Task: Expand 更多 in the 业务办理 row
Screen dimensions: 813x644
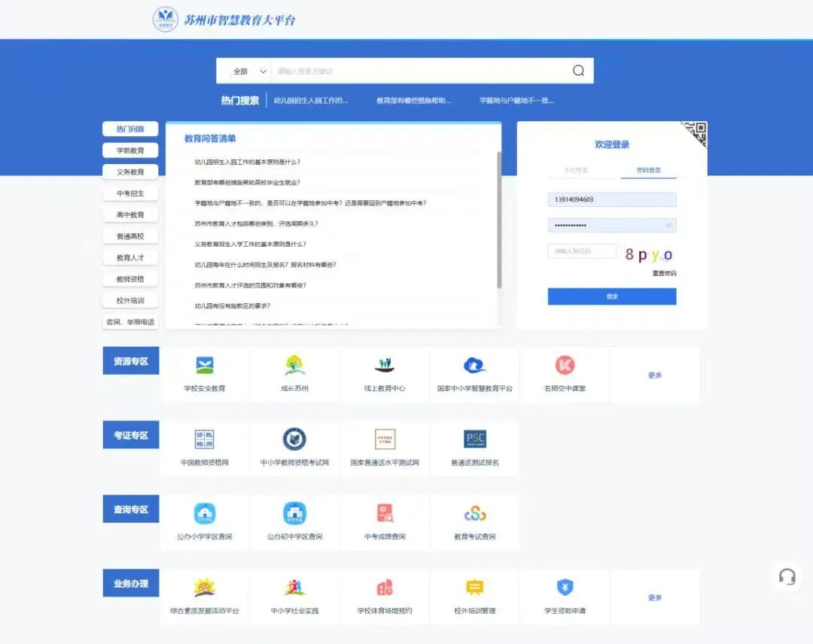Action: tap(655, 598)
